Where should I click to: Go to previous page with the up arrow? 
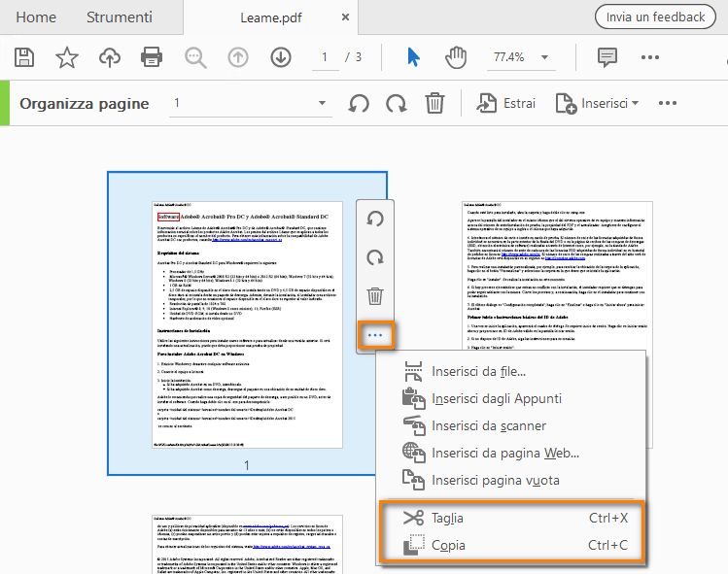238,57
